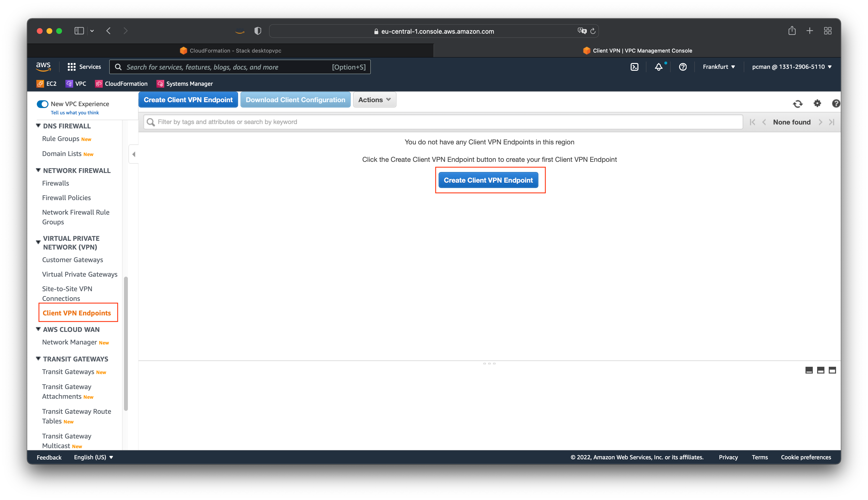Open the EC2 favorite shortcut
The width and height of the screenshot is (868, 500).
46,84
